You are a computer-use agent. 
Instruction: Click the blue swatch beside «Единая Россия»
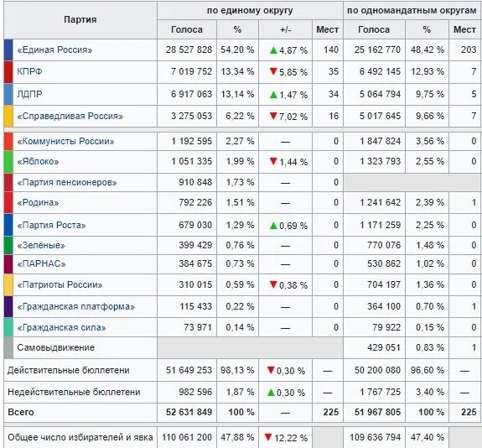click(x=8, y=49)
